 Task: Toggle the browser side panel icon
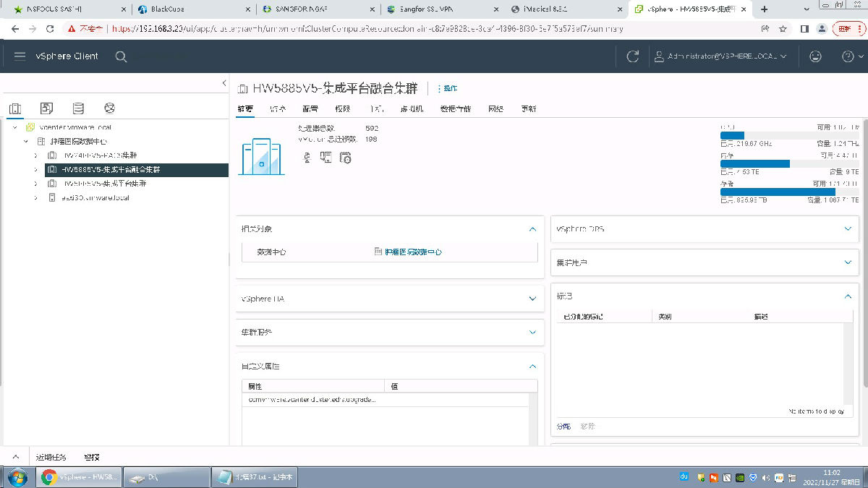click(804, 29)
